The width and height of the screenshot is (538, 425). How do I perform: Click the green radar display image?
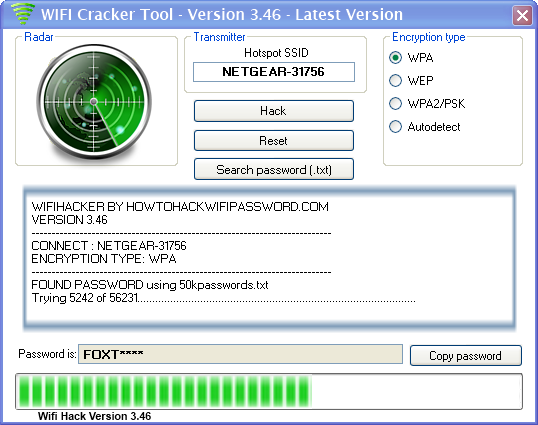94,102
